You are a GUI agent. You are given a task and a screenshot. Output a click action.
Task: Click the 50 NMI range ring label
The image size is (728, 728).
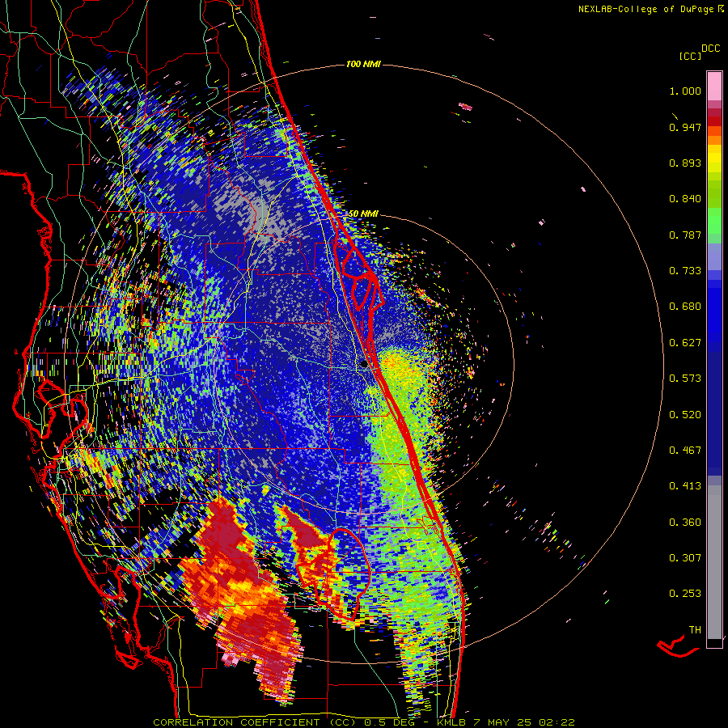point(363,214)
